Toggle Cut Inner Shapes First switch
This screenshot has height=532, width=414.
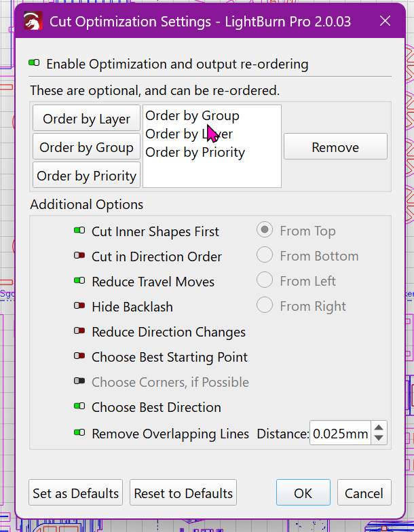click(x=79, y=231)
